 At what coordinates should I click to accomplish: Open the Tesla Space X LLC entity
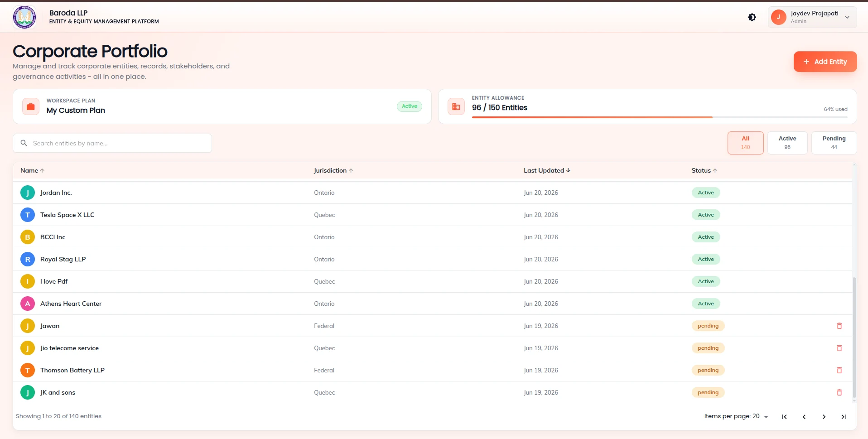coord(67,215)
